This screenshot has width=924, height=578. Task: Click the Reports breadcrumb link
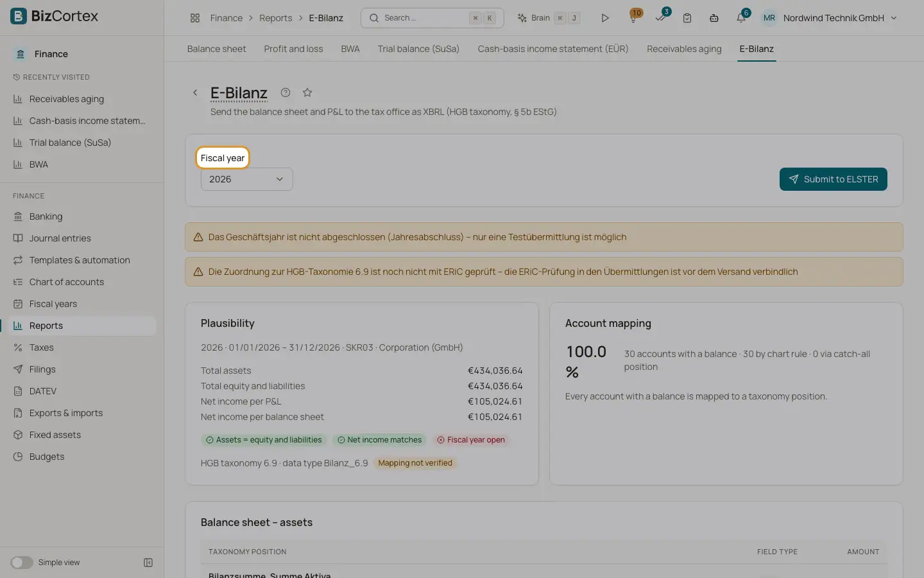[x=276, y=18]
